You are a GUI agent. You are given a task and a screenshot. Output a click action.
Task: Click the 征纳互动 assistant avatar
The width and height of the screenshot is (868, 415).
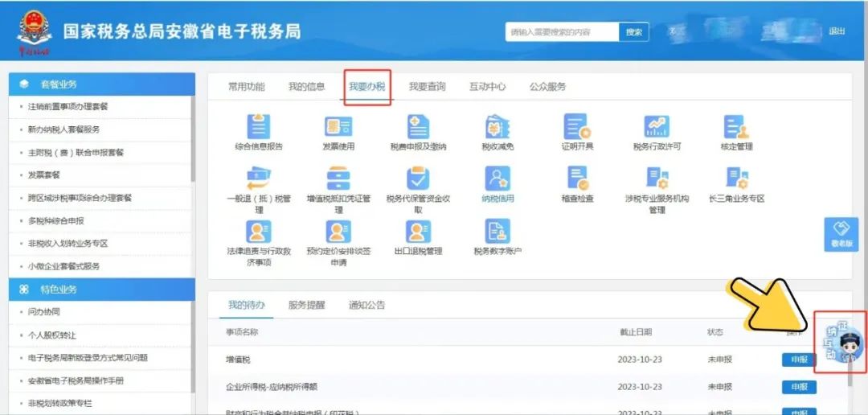[x=843, y=343]
